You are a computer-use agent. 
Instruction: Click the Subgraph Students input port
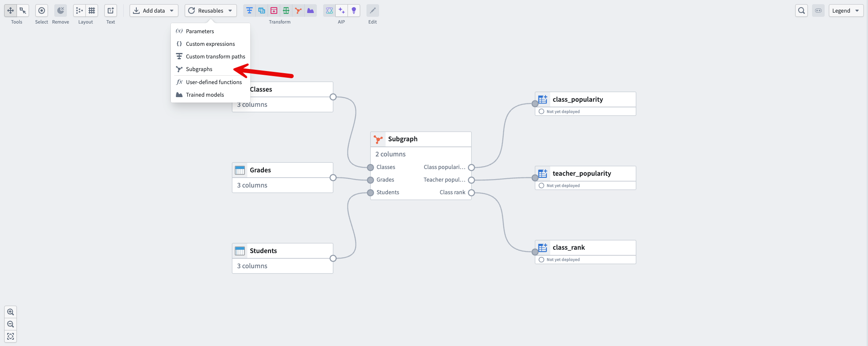pos(371,193)
